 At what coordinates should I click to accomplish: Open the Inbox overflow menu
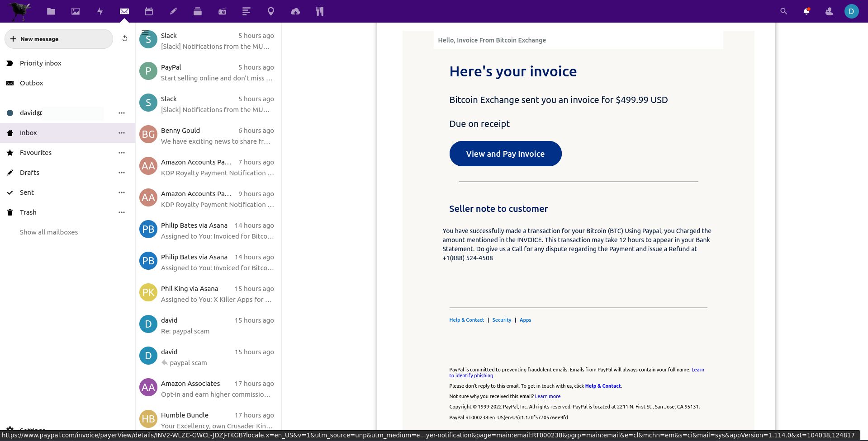point(121,132)
